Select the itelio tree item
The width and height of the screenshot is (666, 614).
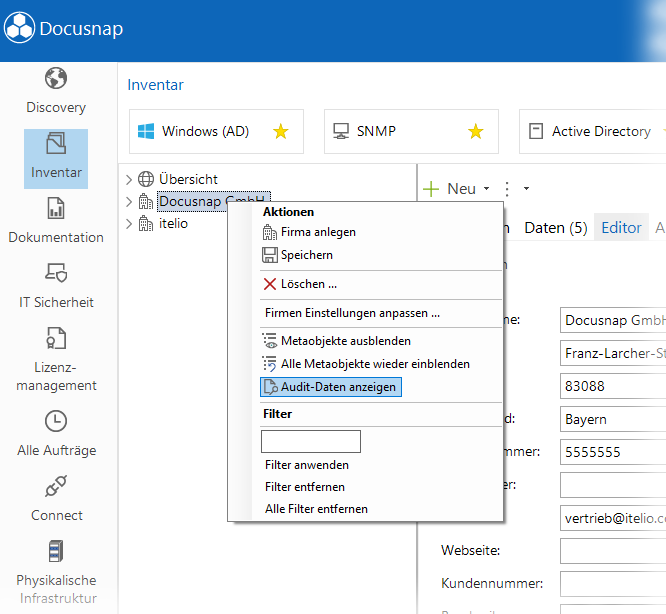click(x=173, y=223)
